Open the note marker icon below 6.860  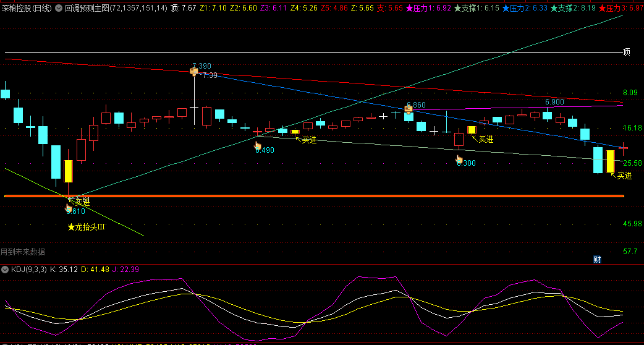[x=409, y=109]
